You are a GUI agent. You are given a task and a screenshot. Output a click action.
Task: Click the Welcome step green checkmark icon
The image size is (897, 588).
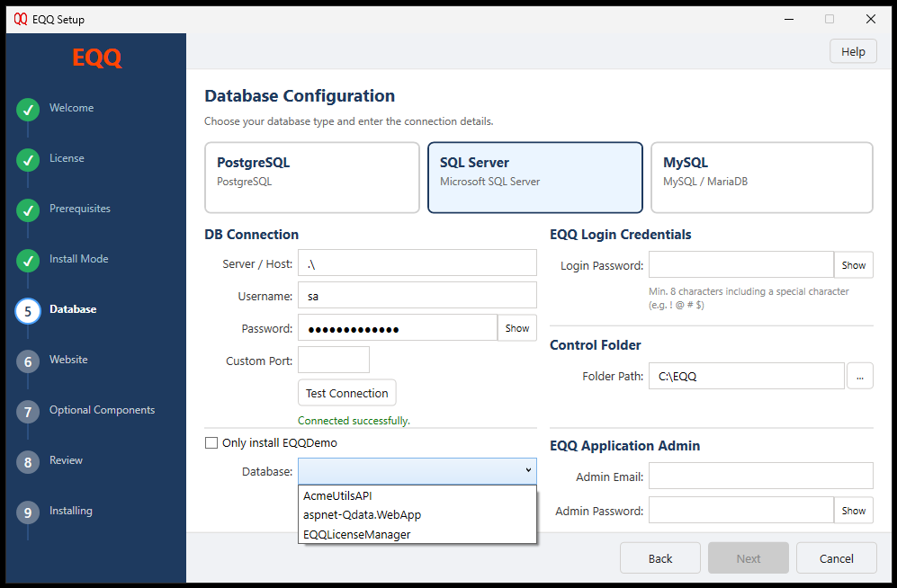[x=28, y=110]
